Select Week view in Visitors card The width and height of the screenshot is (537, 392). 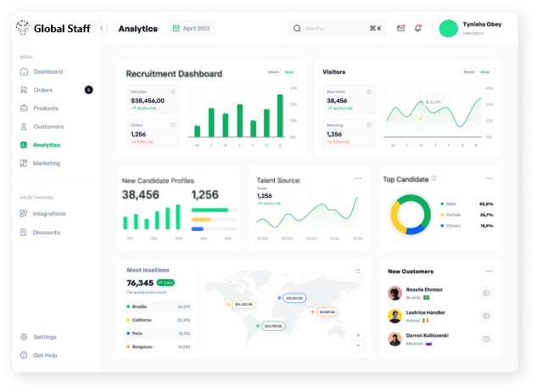pyautogui.click(x=485, y=72)
